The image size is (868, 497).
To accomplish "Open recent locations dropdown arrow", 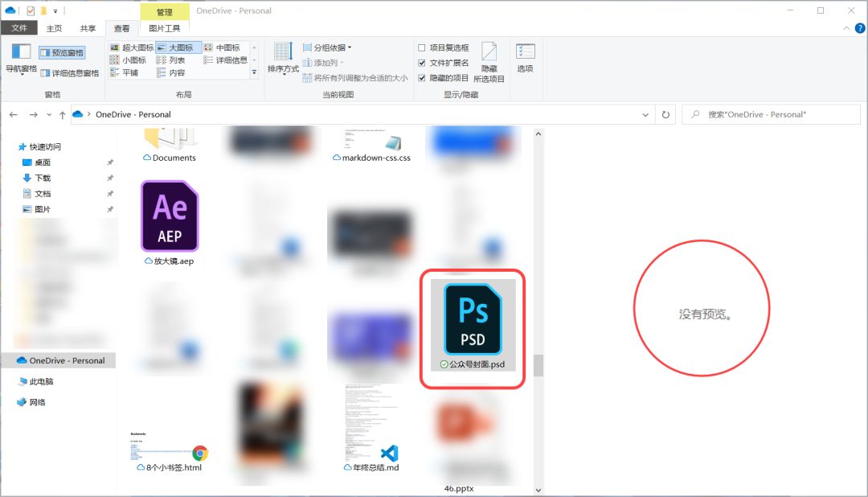I will tap(49, 115).
